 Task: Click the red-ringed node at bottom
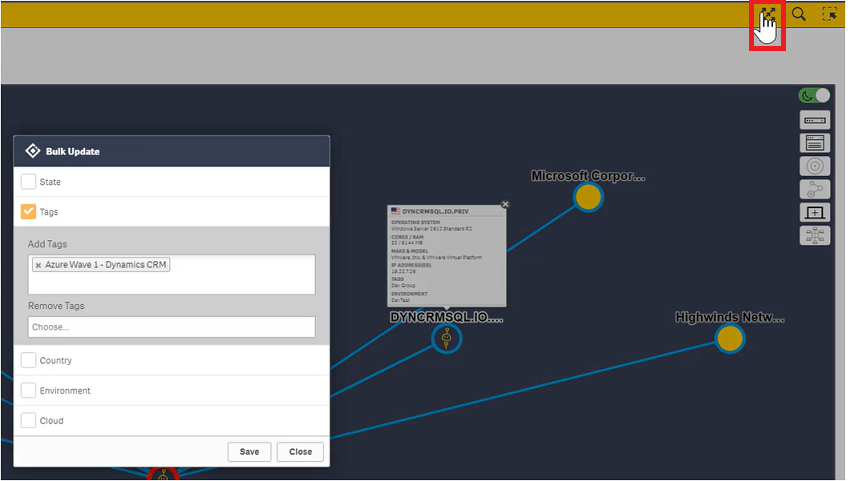tap(163, 474)
